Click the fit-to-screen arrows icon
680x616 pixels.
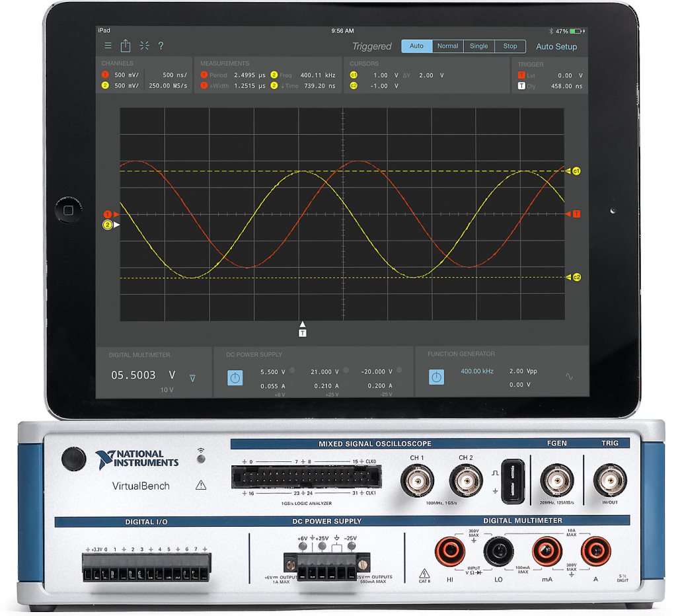144,46
